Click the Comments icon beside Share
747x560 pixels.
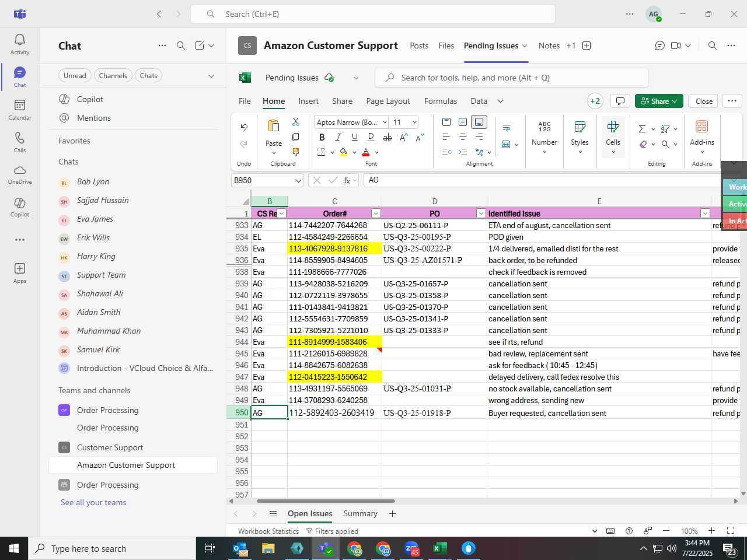coord(620,101)
